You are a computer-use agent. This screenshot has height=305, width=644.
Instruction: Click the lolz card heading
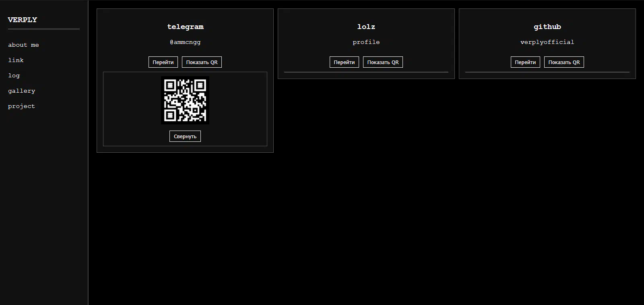point(366,27)
